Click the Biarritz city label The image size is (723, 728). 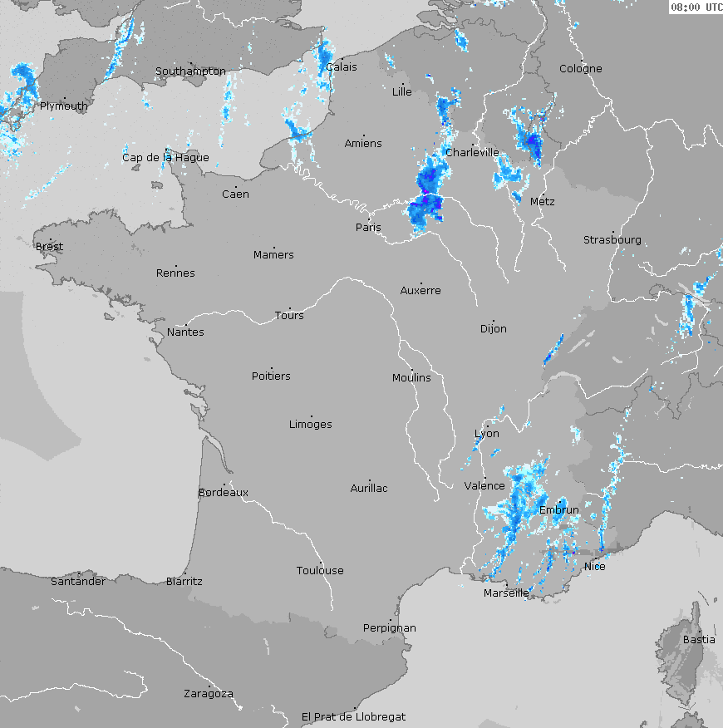[x=184, y=582]
